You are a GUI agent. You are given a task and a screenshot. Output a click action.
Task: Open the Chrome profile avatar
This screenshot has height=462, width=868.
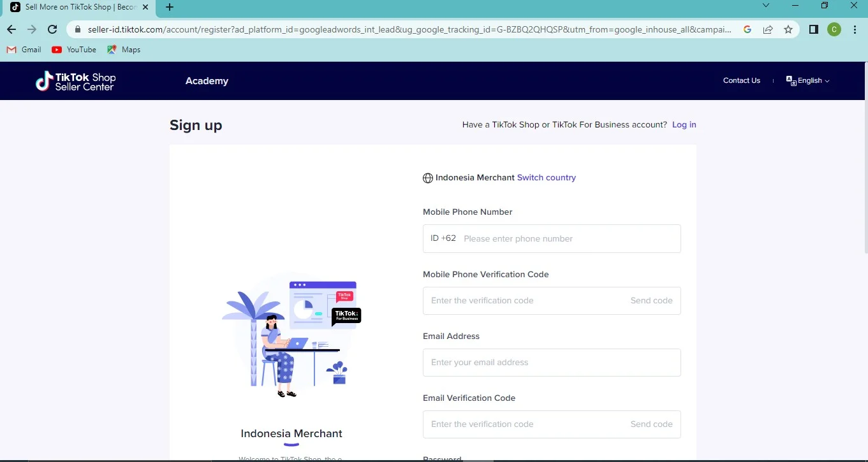834,29
